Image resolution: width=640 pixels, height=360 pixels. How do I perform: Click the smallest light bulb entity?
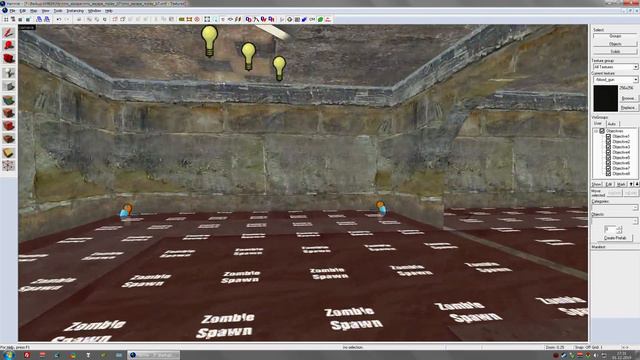279,68
